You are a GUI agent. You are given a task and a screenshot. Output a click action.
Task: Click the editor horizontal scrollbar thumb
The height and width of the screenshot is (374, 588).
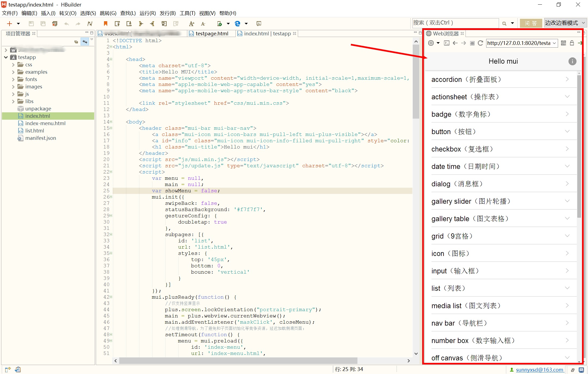(x=238, y=361)
